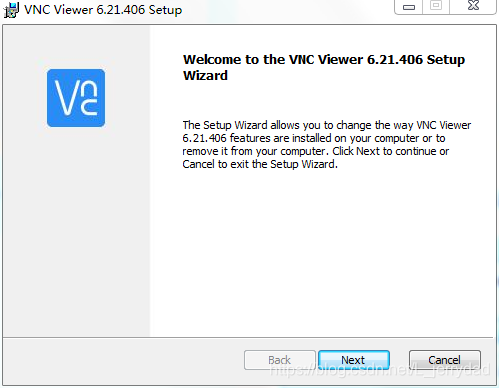Click the line Cancel to exit the Setup Wizard

point(260,164)
